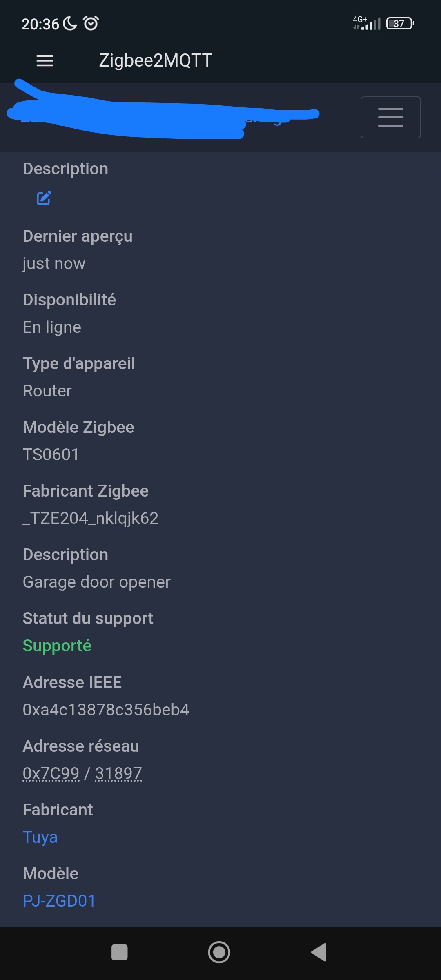Edit the device description pencil icon

[x=44, y=198]
